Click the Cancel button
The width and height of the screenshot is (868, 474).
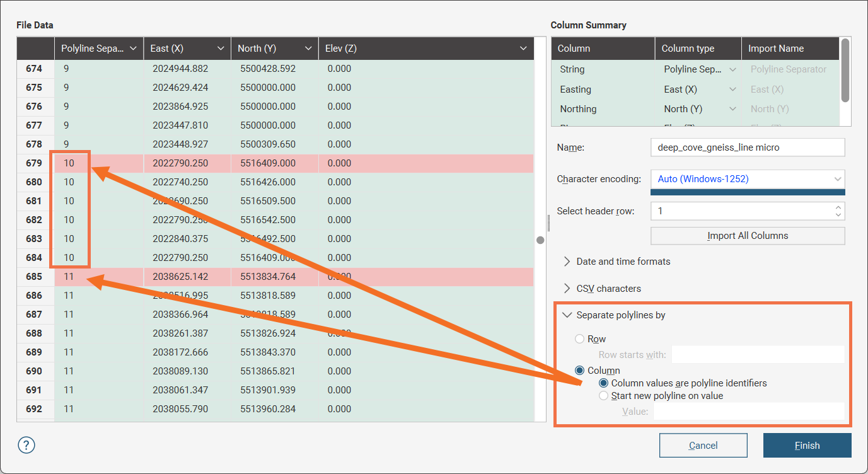(x=703, y=446)
